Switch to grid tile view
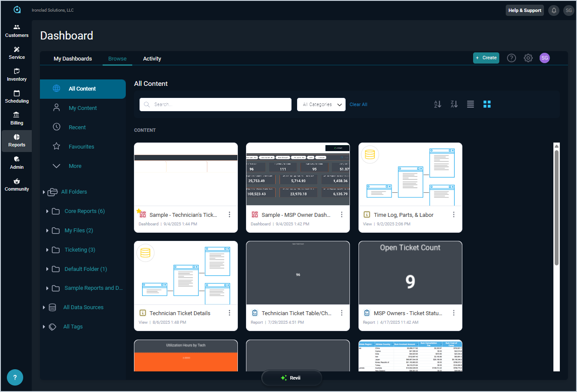The height and width of the screenshot is (392, 577). coord(487,104)
